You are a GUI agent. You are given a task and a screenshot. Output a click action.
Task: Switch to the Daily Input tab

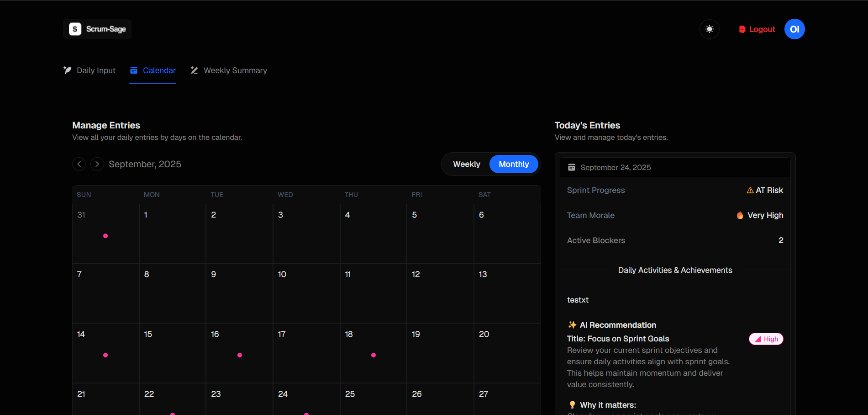pyautogui.click(x=89, y=70)
